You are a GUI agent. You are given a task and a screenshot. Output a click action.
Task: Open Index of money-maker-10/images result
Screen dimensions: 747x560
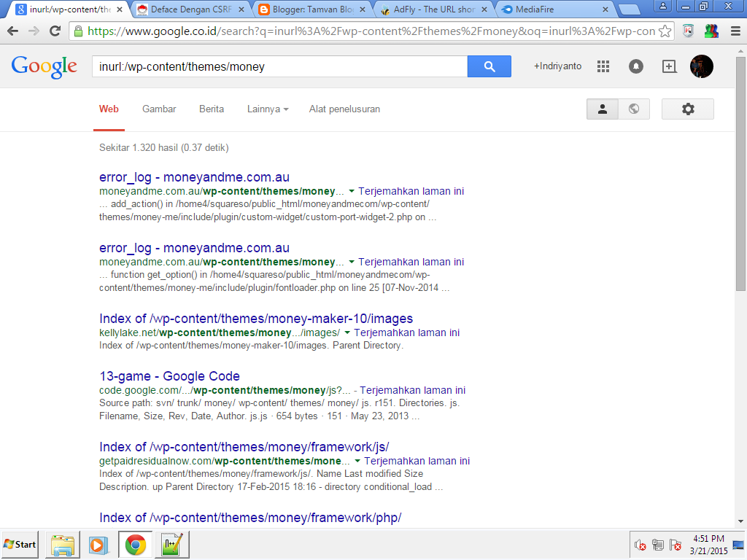tap(256, 319)
